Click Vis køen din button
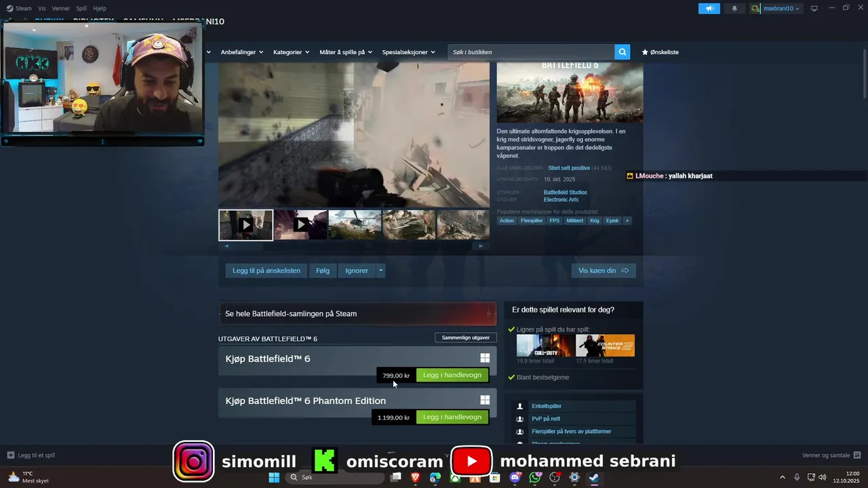The width and height of the screenshot is (868, 488). (604, 270)
